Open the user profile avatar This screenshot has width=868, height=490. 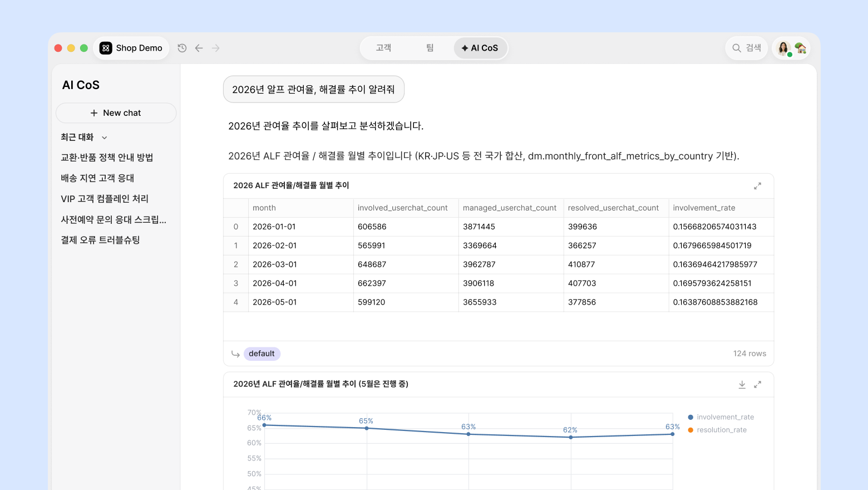click(x=784, y=48)
